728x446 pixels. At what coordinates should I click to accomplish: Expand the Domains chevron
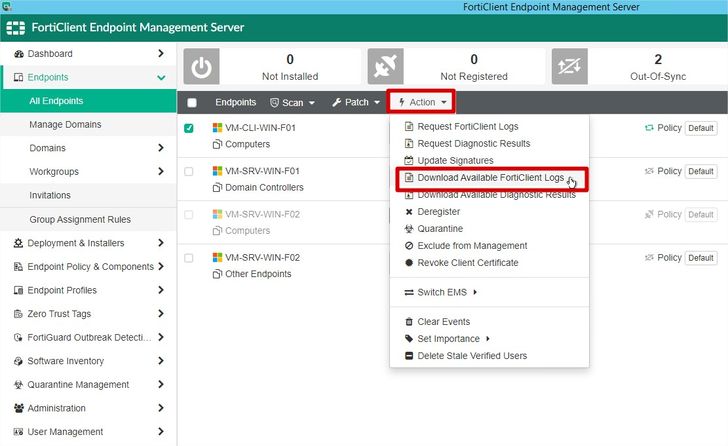pos(161,148)
